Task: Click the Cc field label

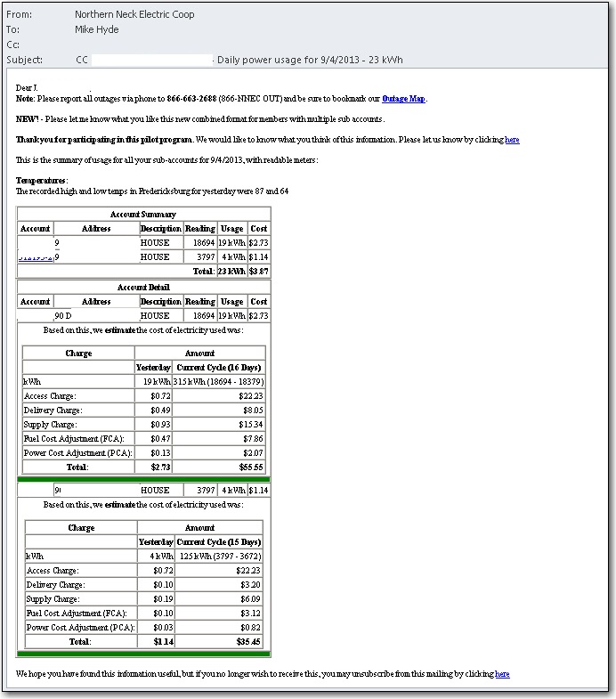Action: pyautogui.click(x=12, y=45)
